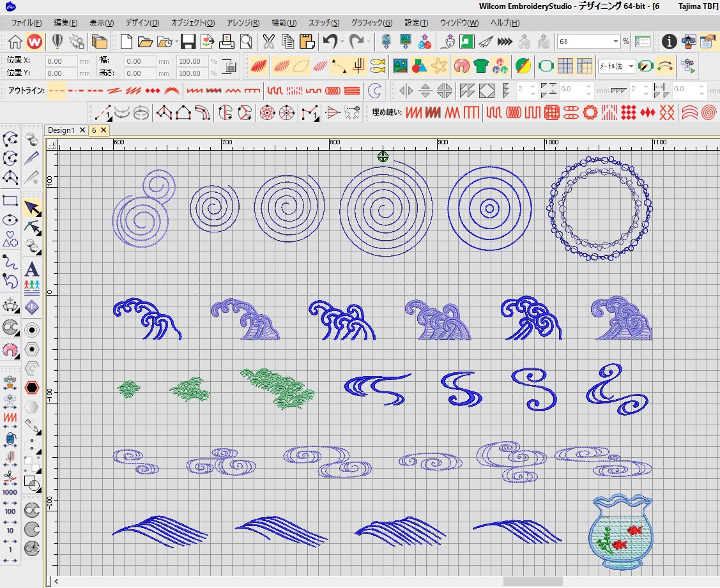Select the red hexagon tool in the toolbox
This screenshot has height=588, width=720.
(x=32, y=388)
